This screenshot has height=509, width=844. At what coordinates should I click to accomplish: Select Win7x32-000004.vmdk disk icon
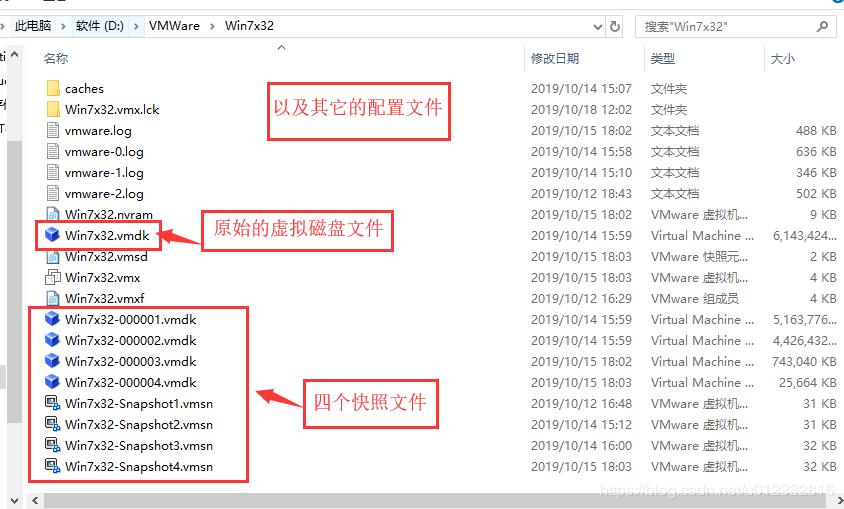(52, 382)
